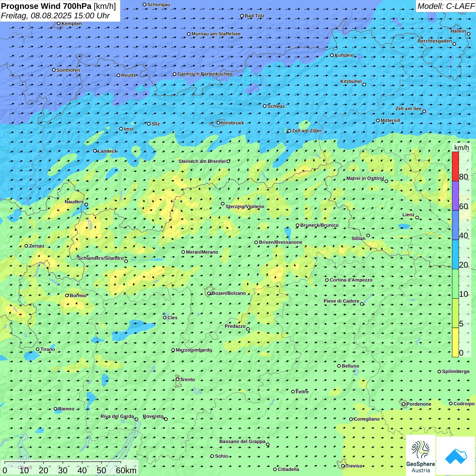Click the Pordenone city marker
This screenshot has height=476, width=476.
(404, 404)
